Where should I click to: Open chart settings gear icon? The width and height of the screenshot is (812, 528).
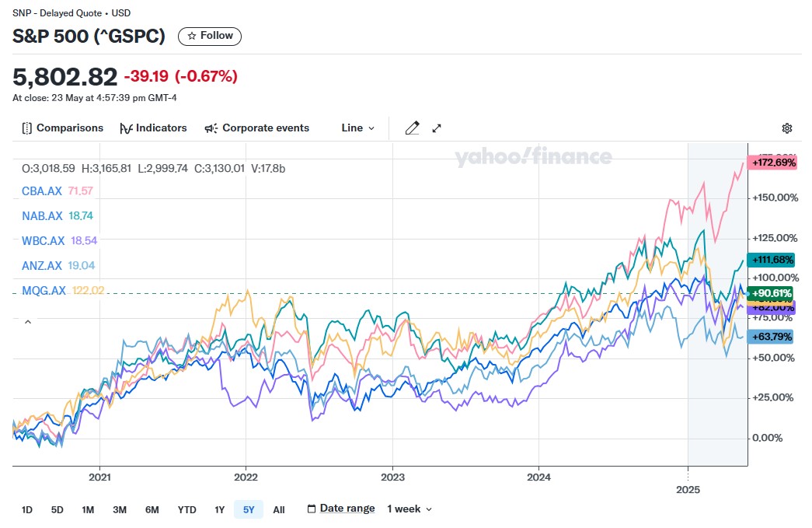tap(787, 128)
